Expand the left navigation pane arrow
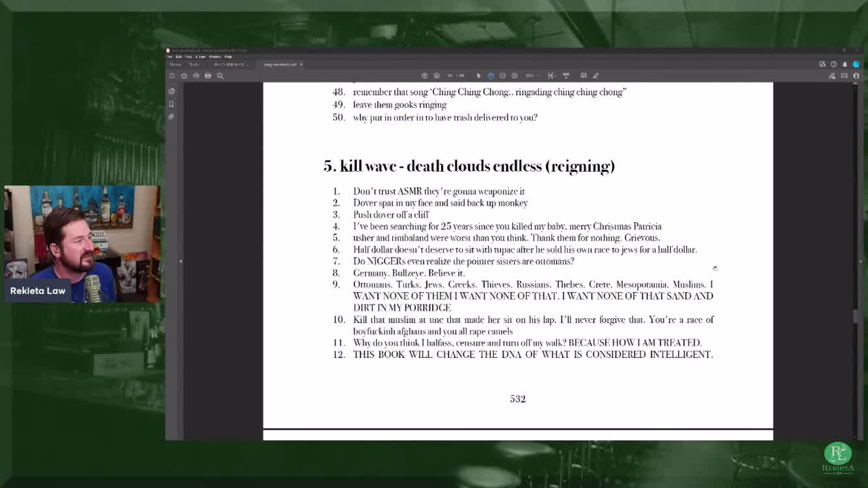 [181, 261]
